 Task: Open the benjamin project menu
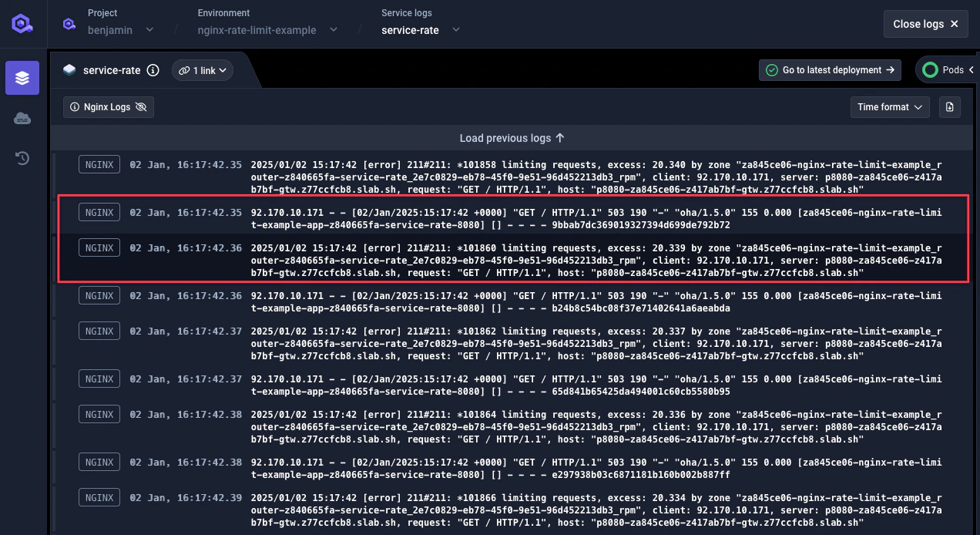(149, 30)
